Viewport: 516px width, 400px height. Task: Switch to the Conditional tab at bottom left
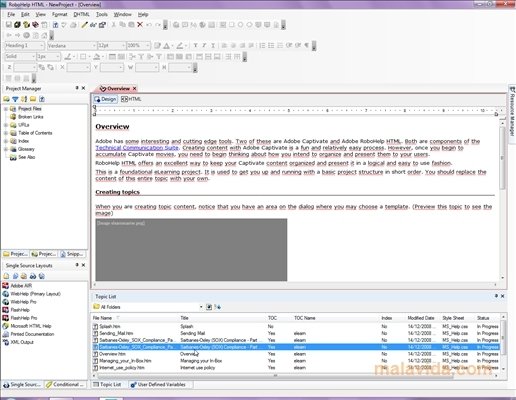click(x=65, y=384)
